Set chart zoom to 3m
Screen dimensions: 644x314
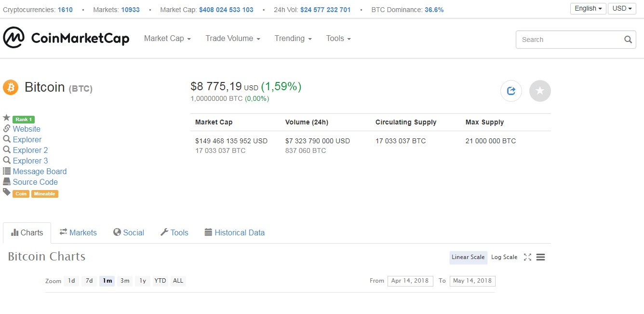click(125, 281)
